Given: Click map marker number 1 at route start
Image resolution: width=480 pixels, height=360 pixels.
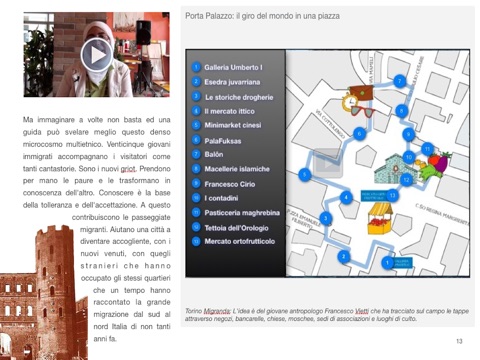Looking at the screenshot, I should [x=387, y=263].
